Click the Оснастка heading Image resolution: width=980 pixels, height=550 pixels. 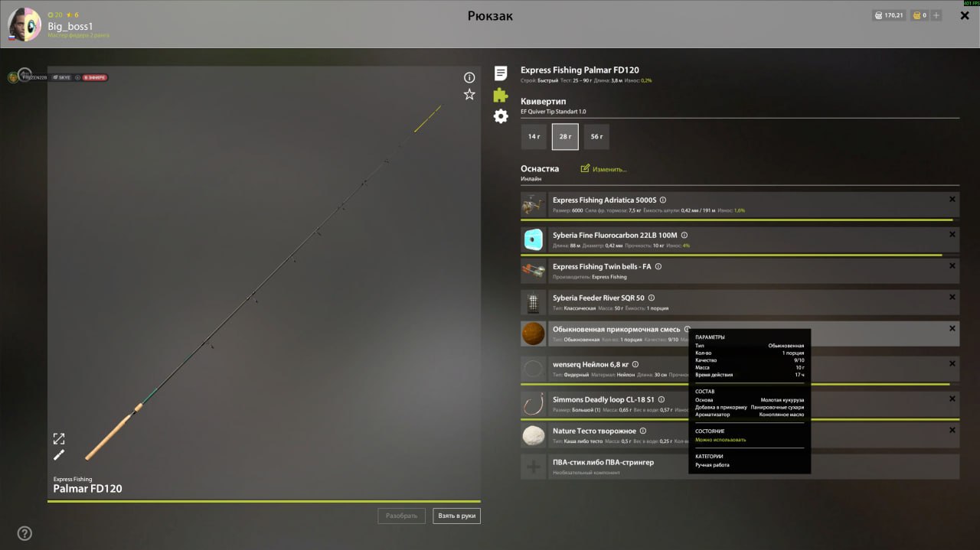click(x=540, y=169)
